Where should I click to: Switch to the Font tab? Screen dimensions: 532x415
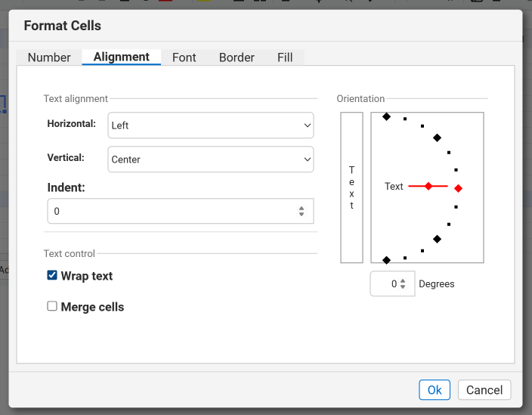point(184,57)
